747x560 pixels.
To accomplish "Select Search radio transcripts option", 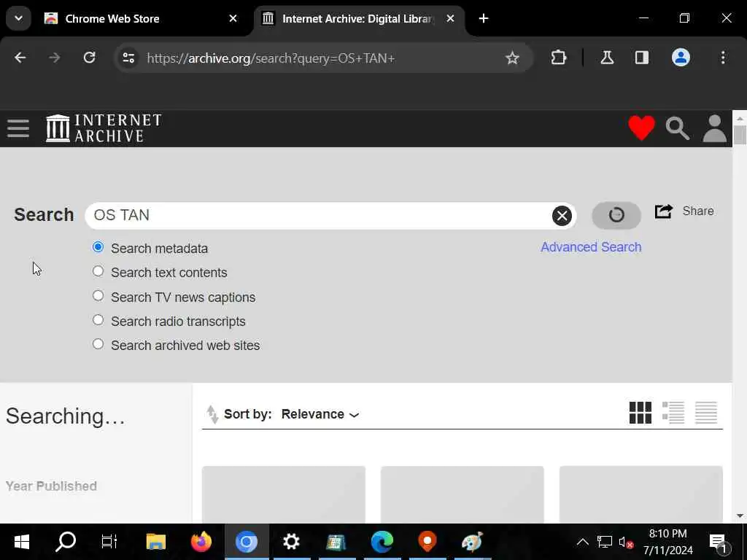I will [x=98, y=320].
